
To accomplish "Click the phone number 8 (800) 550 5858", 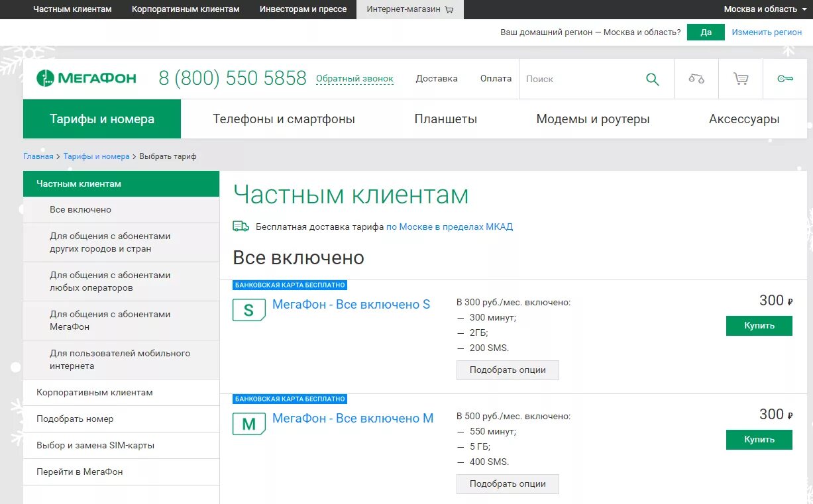I will pos(233,78).
